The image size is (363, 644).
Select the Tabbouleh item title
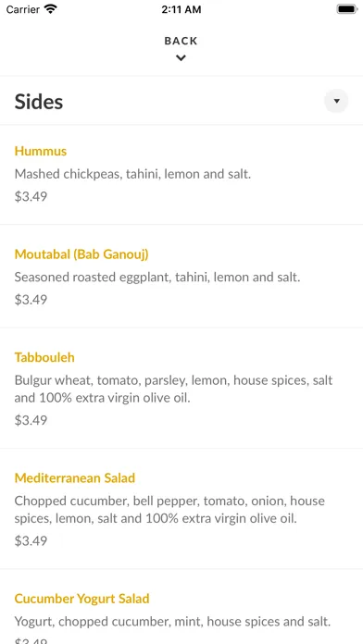coord(44,357)
